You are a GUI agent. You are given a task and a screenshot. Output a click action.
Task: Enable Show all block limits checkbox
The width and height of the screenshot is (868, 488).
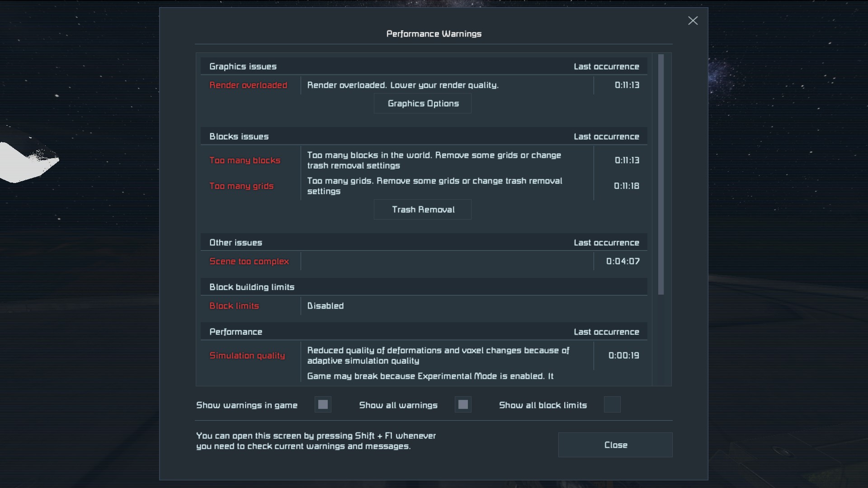point(612,405)
